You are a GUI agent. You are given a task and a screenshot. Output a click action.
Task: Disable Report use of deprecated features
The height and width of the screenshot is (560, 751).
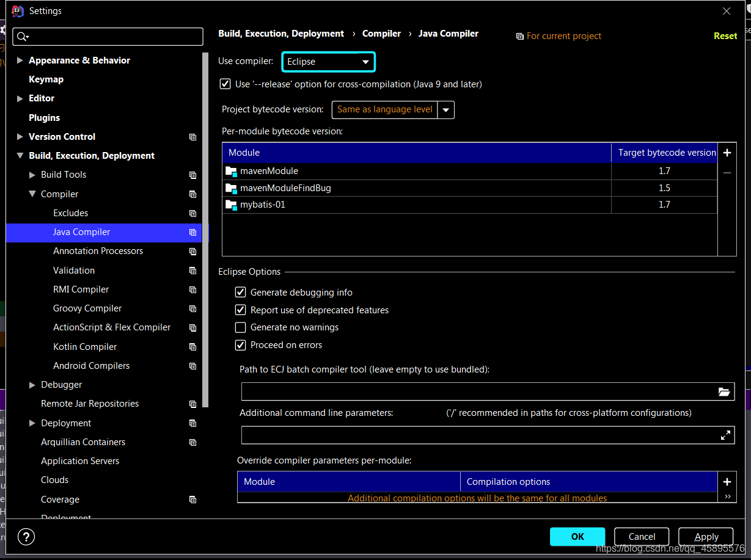pos(241,310)
